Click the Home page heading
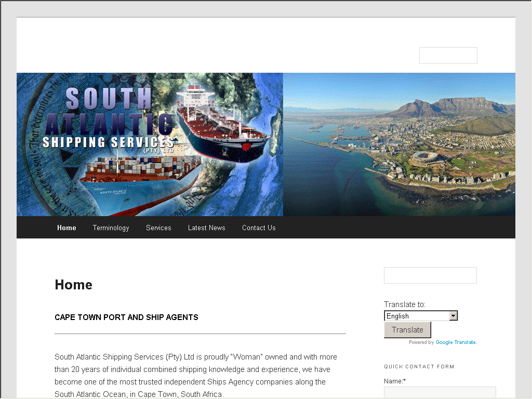This screenshot has height=399, width=532. pos(74,285)
